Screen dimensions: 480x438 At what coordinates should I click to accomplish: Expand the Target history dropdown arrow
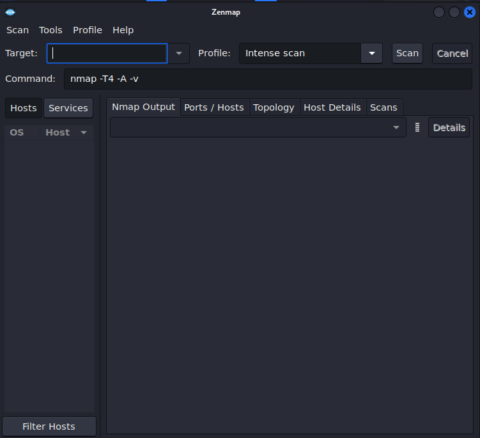[x=179, y=53]
